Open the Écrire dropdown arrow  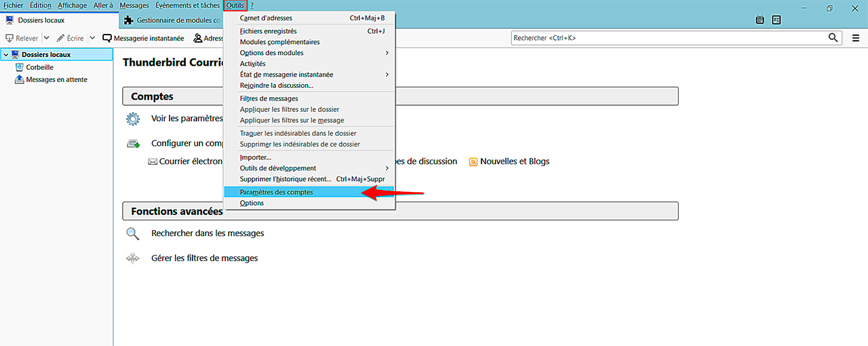coord(92,39)
